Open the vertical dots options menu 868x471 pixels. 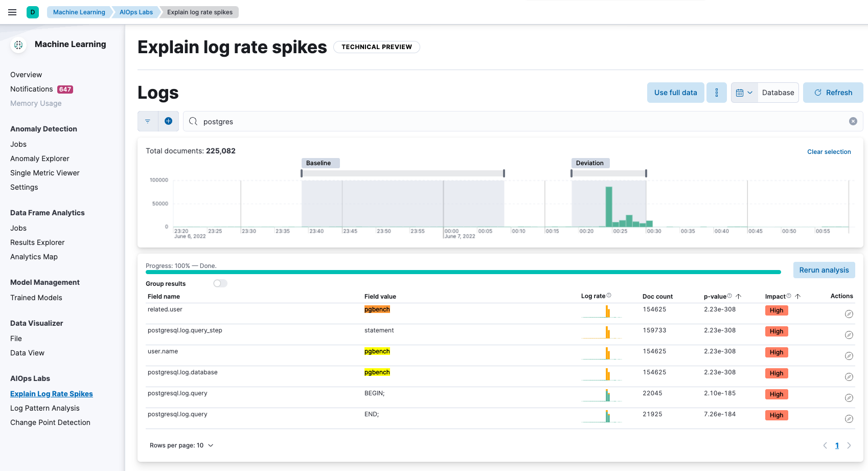[x=716, y=93]
